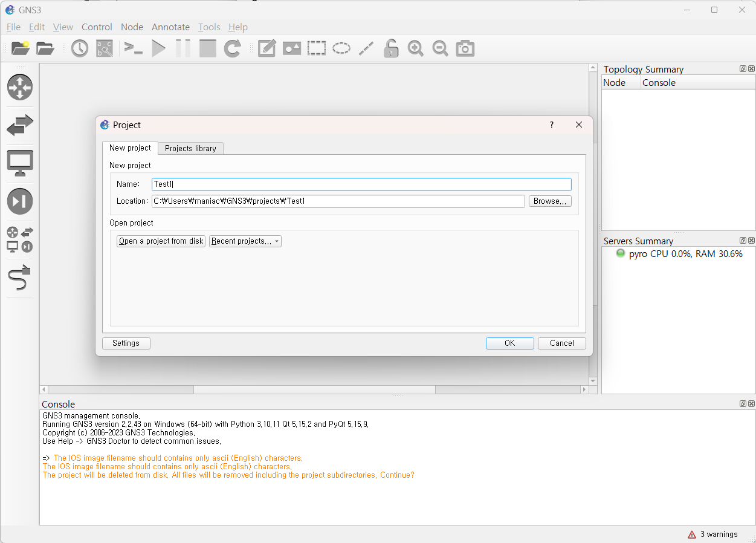The width and height of the screenshot is (756, 543).
Task: Click the workspace horizontal scrollbar
Action: click(314, 390)
